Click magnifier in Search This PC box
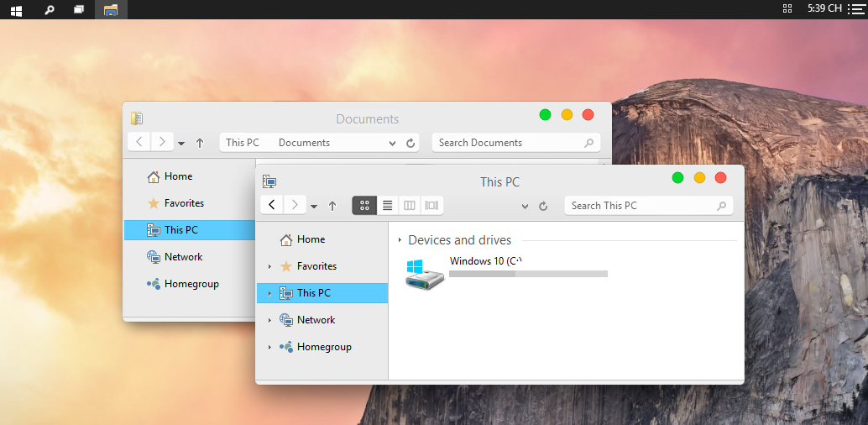868x425 pixels. 721,206
